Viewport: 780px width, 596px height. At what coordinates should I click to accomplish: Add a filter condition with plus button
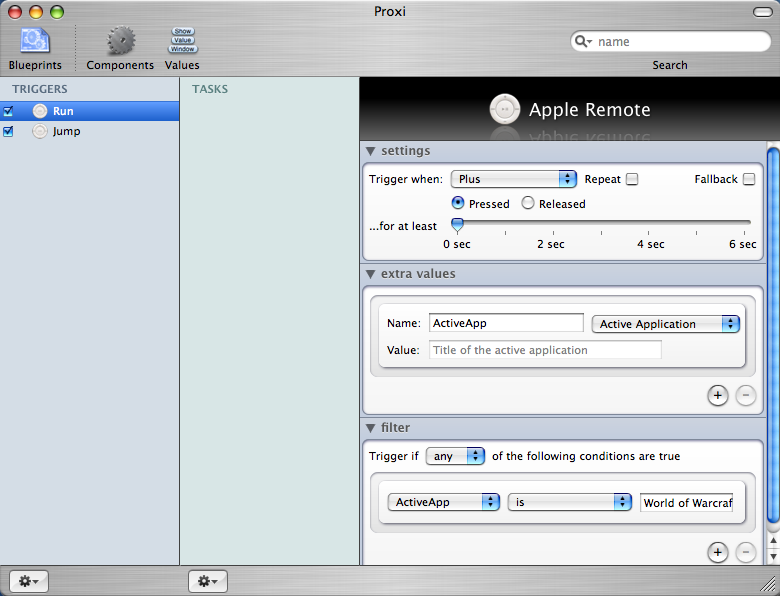tap(717, 552)
